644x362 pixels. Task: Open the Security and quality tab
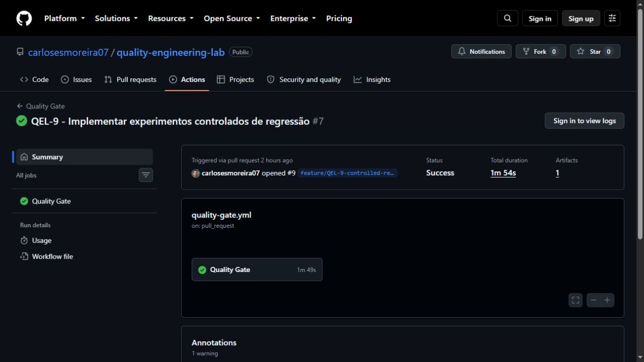[x=304, y=80]
